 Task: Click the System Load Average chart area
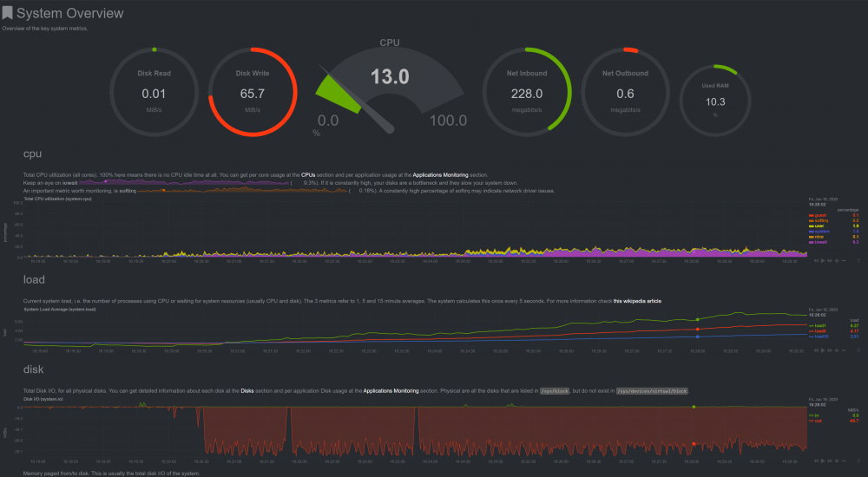pyautogui.click(x=415, y=330)
